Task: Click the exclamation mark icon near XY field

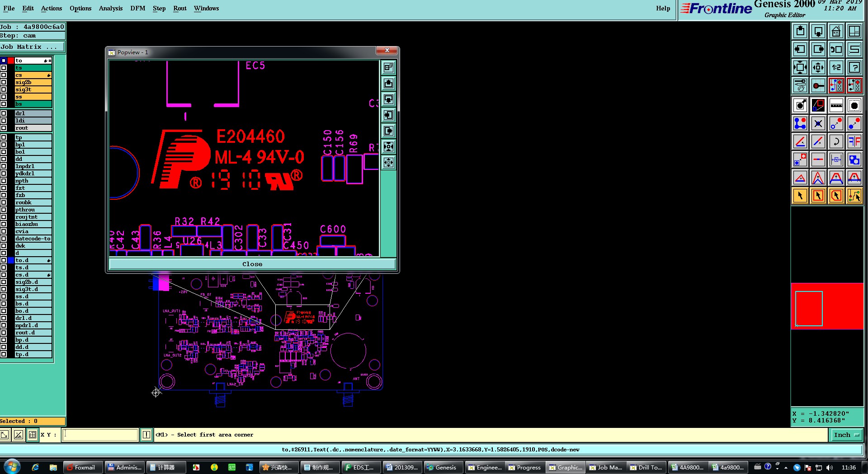Action: click(x=146, y=435)
